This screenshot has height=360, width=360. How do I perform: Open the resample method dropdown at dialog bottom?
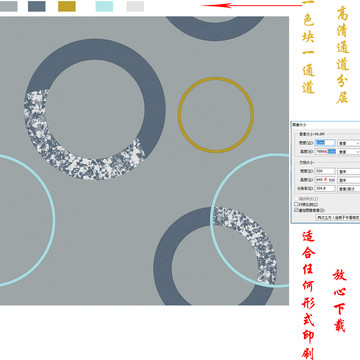point(338,217)
